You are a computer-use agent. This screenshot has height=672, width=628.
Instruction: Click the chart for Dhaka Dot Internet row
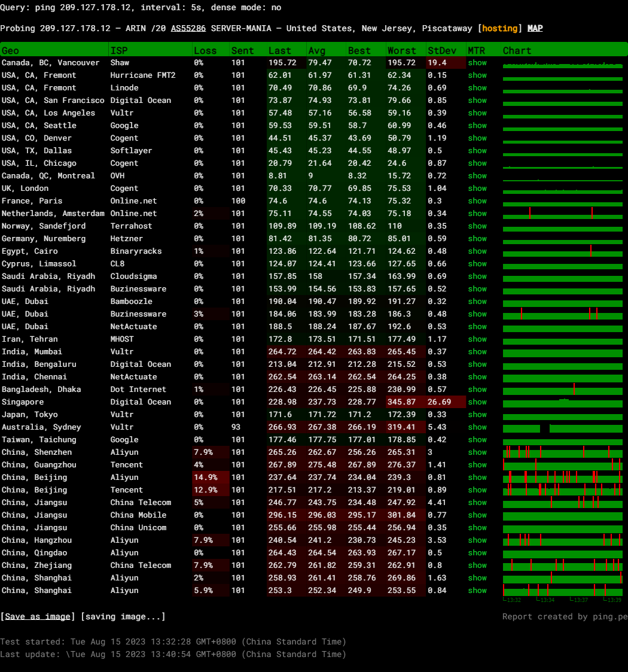click(x=562, y=390)
